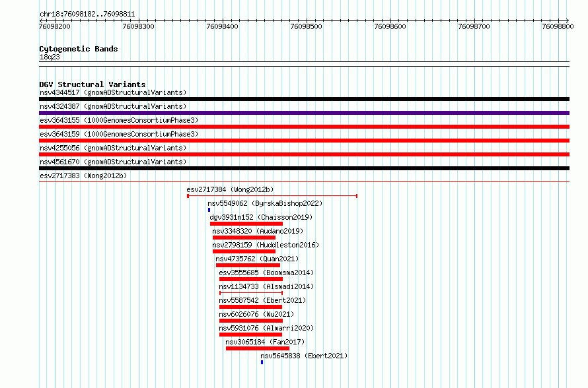Click the red bar under nsv2798159
Viewport: 588px width, 388px height.
pyautogui.click(x=244, y=251)
